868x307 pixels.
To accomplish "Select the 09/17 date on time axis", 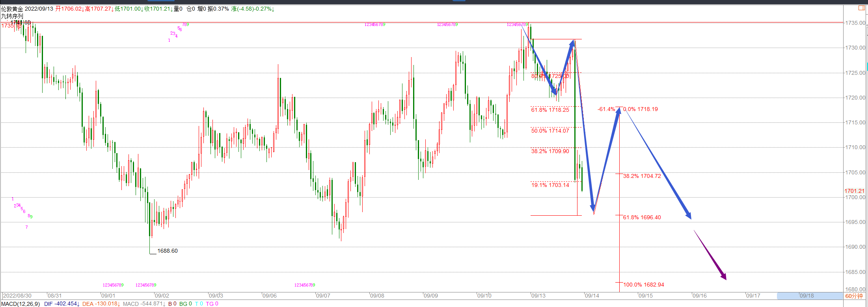I will click(x=753, y=296).
